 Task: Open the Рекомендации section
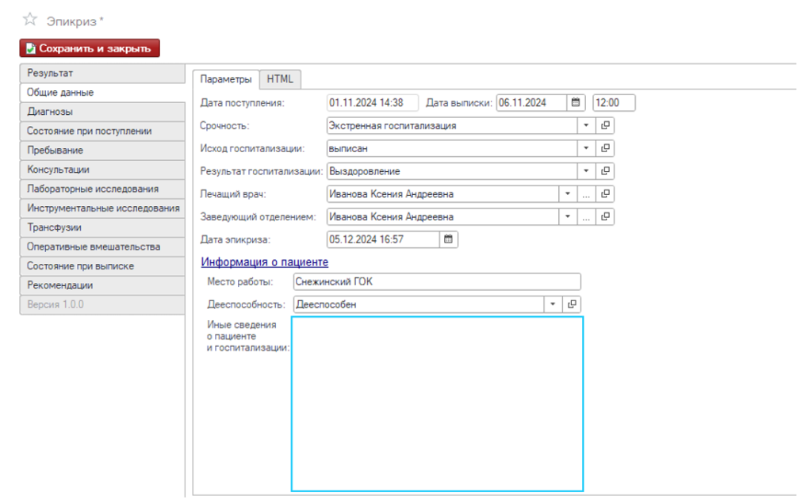[102, 285]
